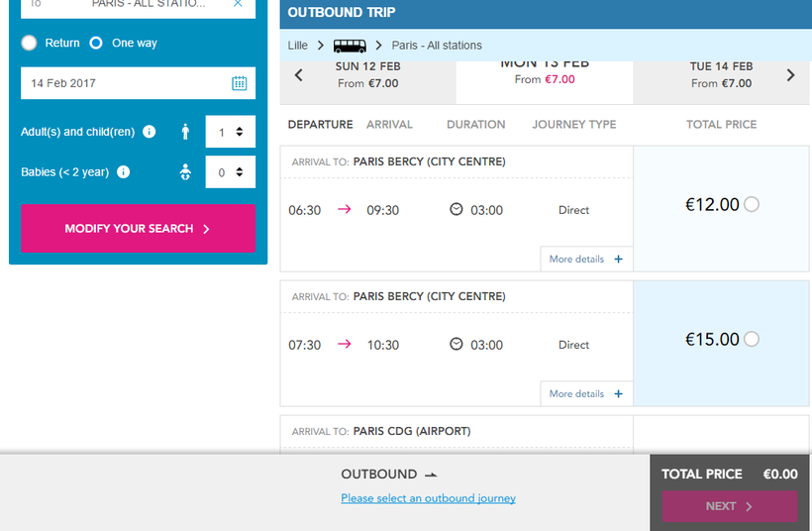The height and width of the screenshot is (531, 812).
Task: Expand More details for 06:30 departure
Action: click(x=586, y=259)
